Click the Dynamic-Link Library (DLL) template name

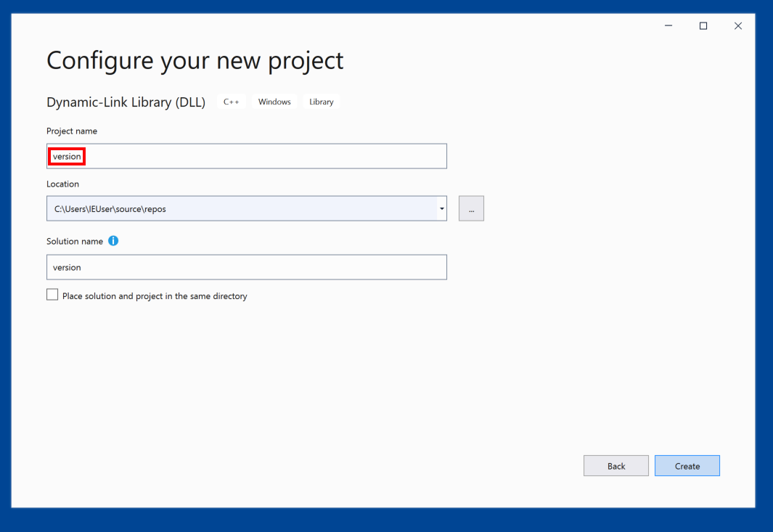pos(126,102)
